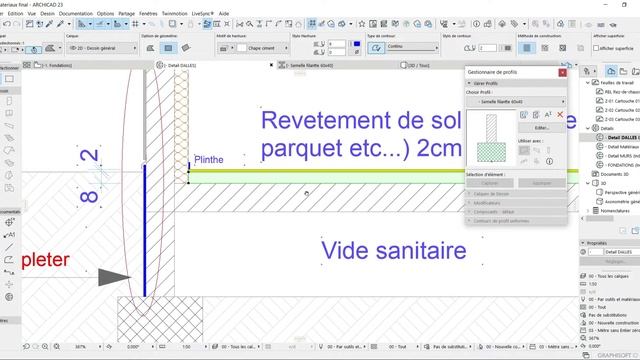Click the zoom-in magnifier at bottom left
640x360 pixels.
coord(45,347)
